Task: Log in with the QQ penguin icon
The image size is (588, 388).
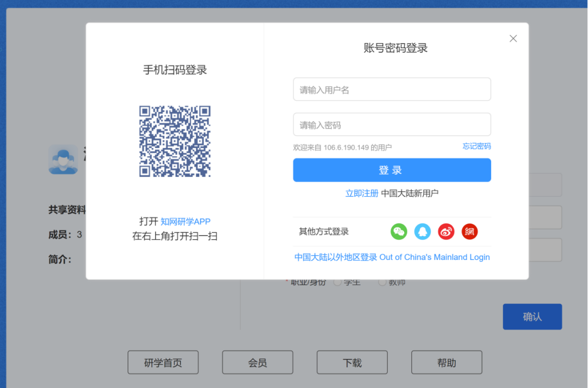Action: tap(422, 231)
